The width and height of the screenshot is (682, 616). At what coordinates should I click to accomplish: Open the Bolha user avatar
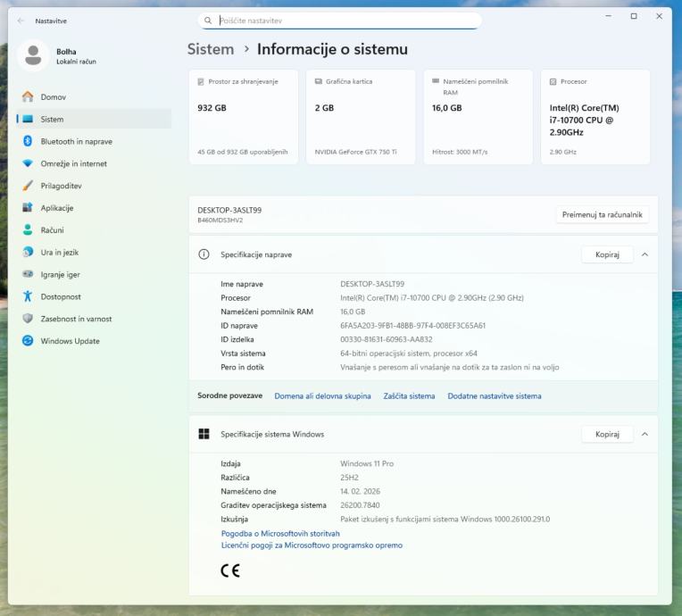33,55
